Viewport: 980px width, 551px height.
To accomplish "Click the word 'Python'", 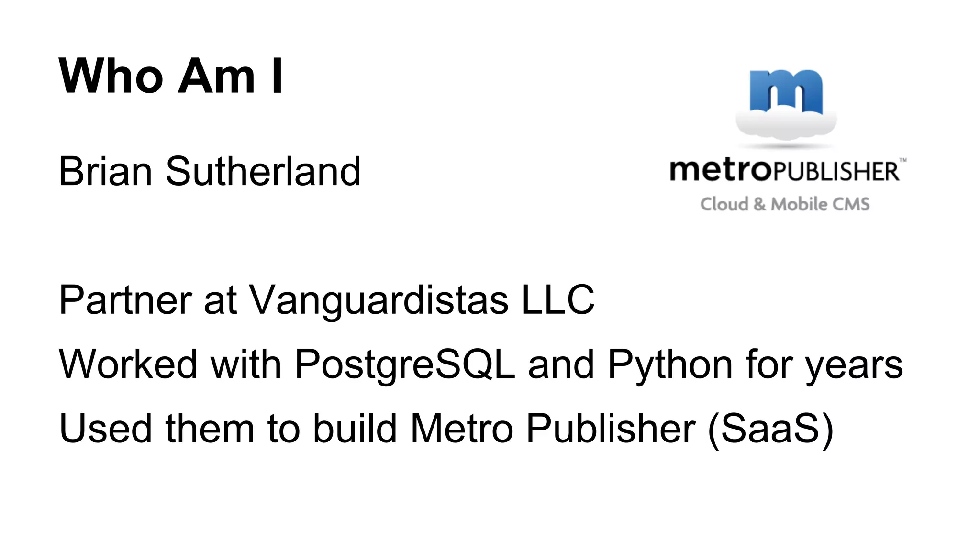I will point(670,364).
